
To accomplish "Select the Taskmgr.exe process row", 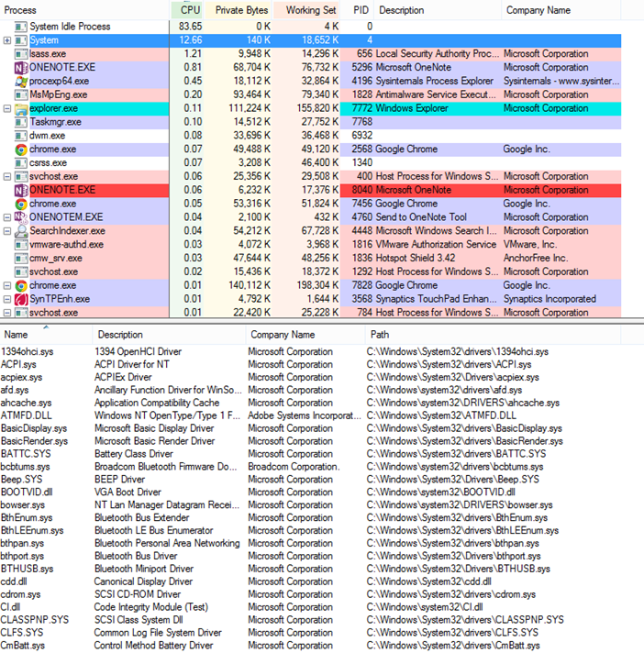I will click(310, 123).
